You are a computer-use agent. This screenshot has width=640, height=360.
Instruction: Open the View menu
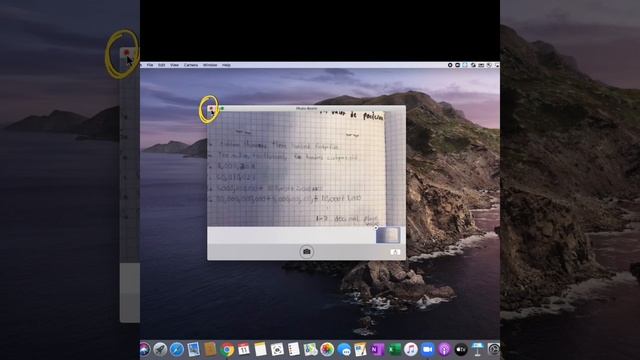(174, 65)
